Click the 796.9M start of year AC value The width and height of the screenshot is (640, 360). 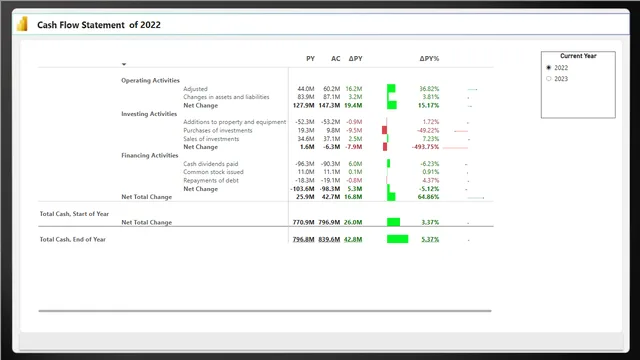[329, 222]
